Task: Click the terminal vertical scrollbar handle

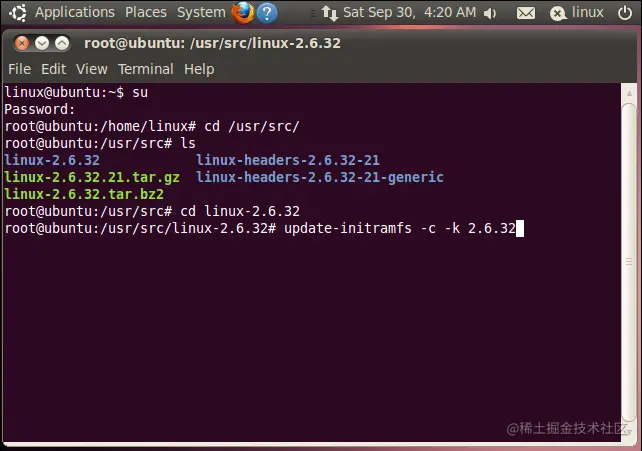Action: coord(629,262)
